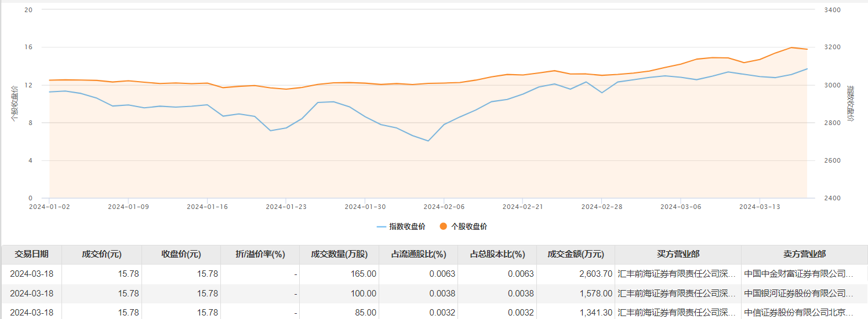Toggle the 个股收盘价 legend series
The width and height of the screenshot is (868, 319).
[x=463, y=227]
